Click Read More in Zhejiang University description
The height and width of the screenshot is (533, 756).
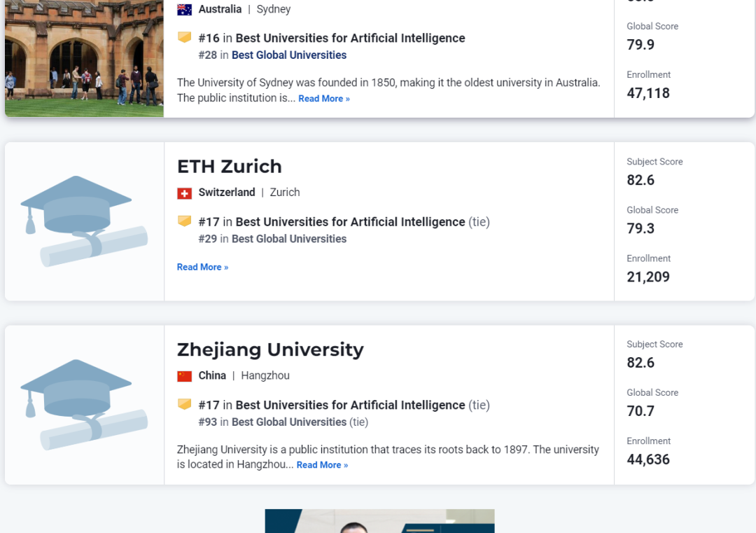(321, 464)
